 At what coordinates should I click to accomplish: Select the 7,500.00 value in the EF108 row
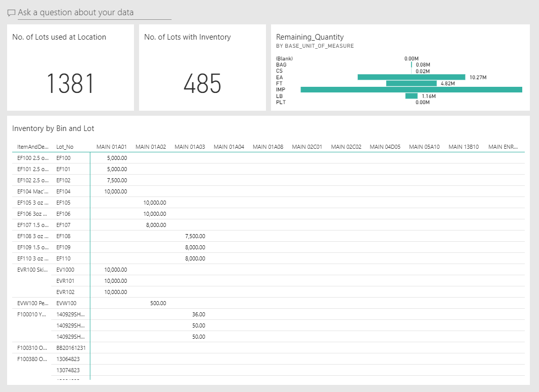[195, 236]
